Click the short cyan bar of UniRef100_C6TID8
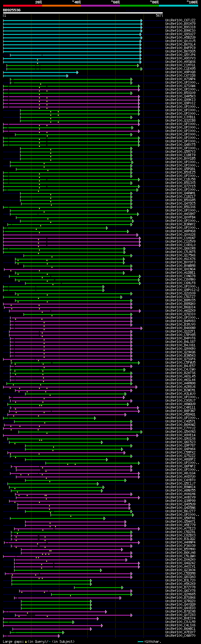This screenshot has height=644, width=201. [x=35, y=76]
